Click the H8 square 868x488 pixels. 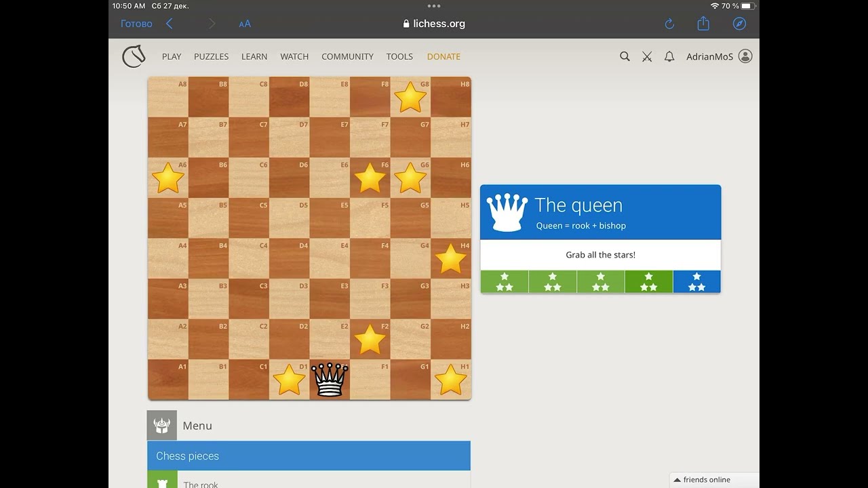[451, 97]
